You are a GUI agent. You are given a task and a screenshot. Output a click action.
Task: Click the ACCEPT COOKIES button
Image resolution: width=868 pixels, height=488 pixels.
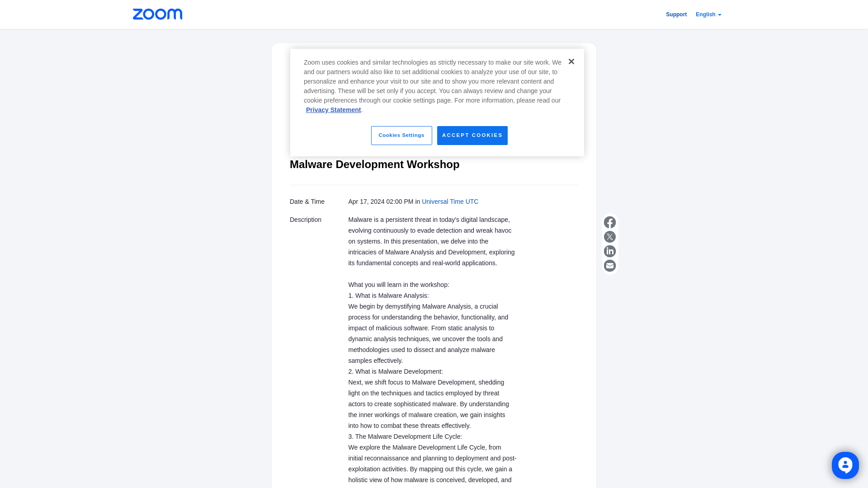click(x=472, y=135)
